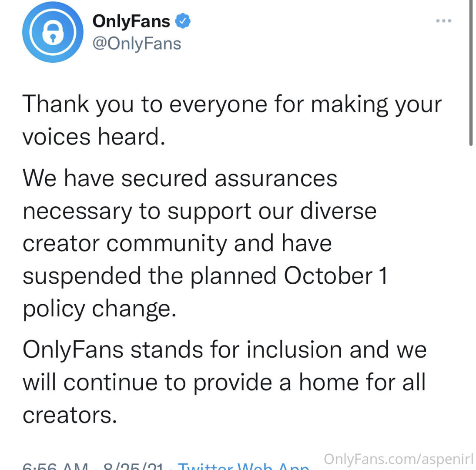The width and height of the screenshot is (476, 470).
Task: Click the OnlyFans.com/aspenirl watermark
Action: [x=399, y=458]
